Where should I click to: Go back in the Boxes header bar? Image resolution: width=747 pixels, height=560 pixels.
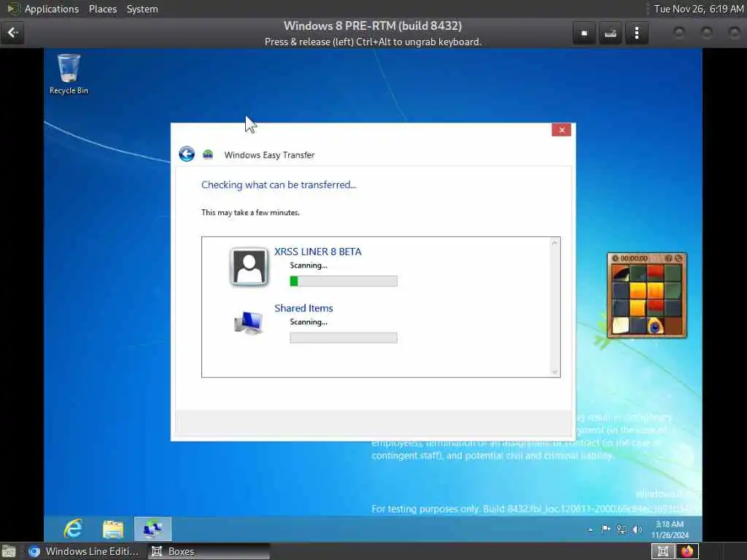tap(13, 33)
